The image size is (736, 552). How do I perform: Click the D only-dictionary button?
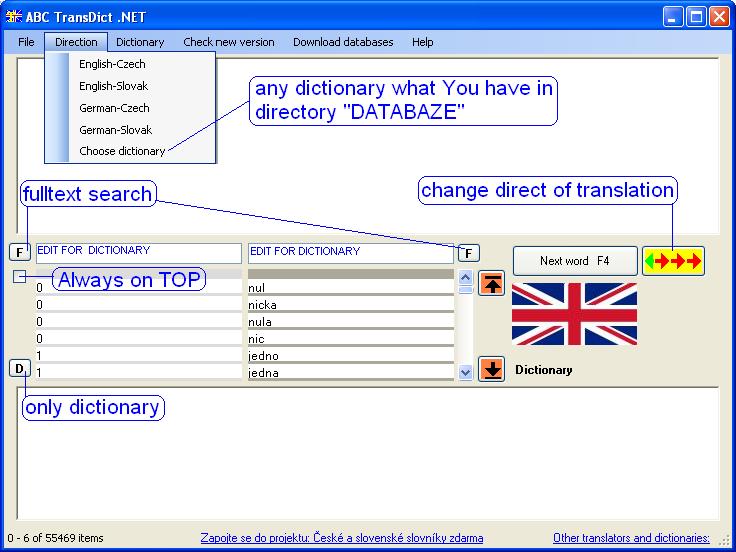point(20,368)
